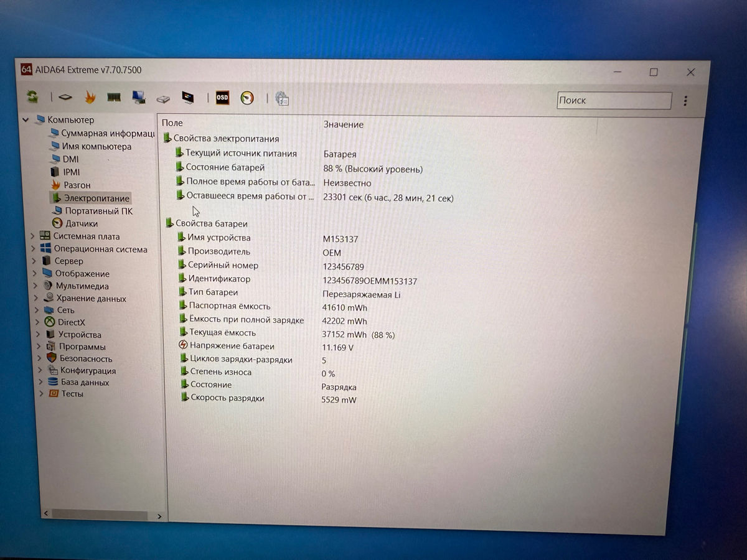Image resolution: width=747 pixels, height=560 pixels.
Task: Click the green Refresh toolbar icon
Action: [x=32, y=96]
